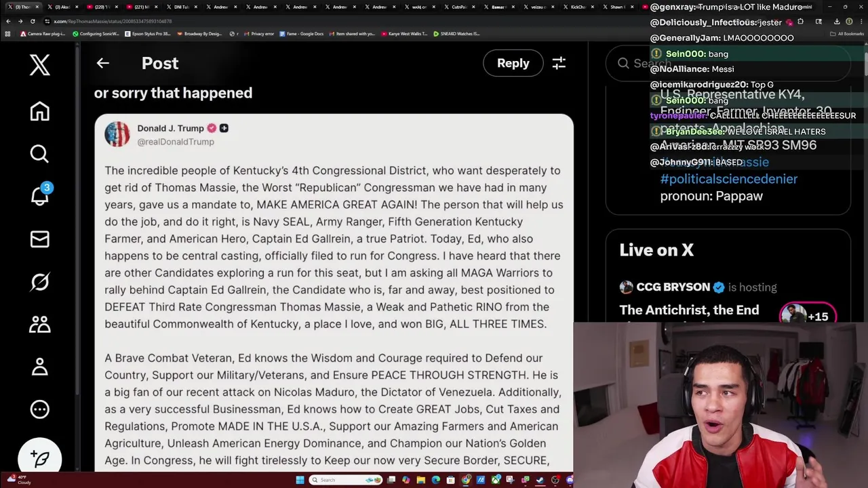Click the affiliate badge next to Trump's name

coord(224,128)
